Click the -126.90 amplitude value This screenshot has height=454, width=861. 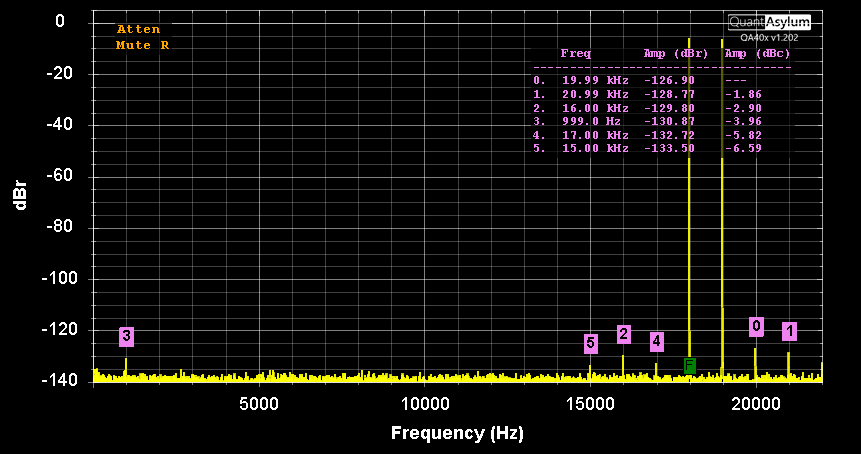(669, 80)
